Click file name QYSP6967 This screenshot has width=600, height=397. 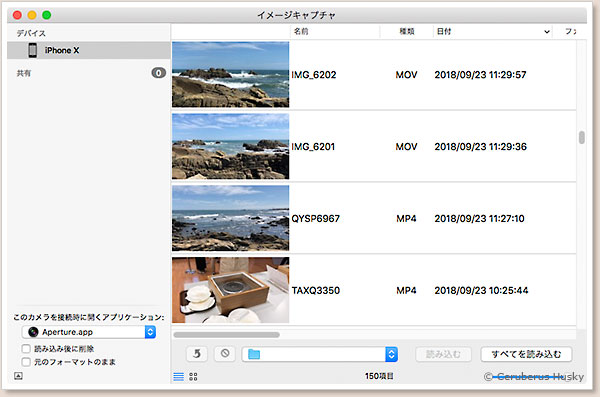316,219
